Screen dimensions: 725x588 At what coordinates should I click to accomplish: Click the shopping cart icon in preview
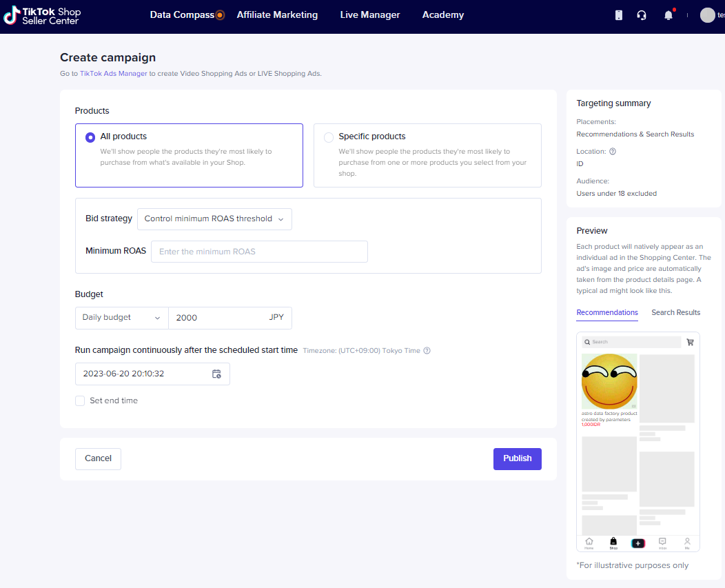click(690, 342)
